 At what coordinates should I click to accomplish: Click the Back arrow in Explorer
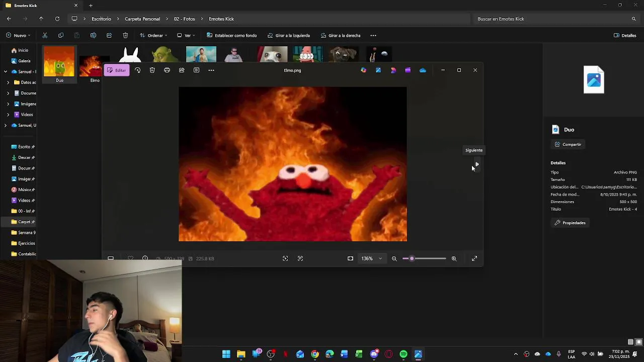(9, 19)
